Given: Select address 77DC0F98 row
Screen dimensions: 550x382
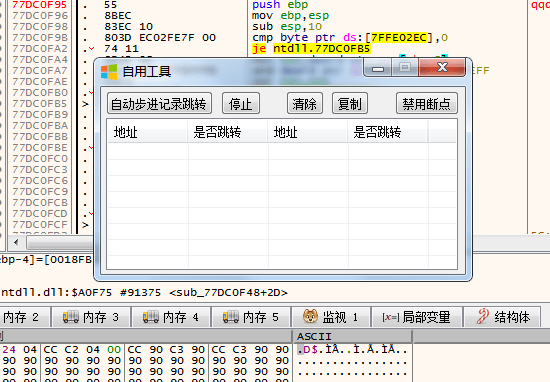Looking at the screenshot, I should (40, 26).
